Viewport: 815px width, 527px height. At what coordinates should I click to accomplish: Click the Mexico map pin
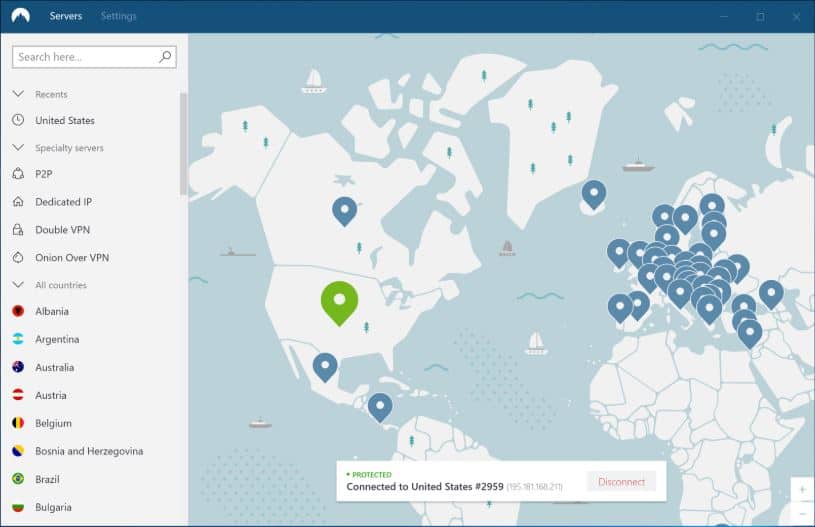click(x=325, y=367)
